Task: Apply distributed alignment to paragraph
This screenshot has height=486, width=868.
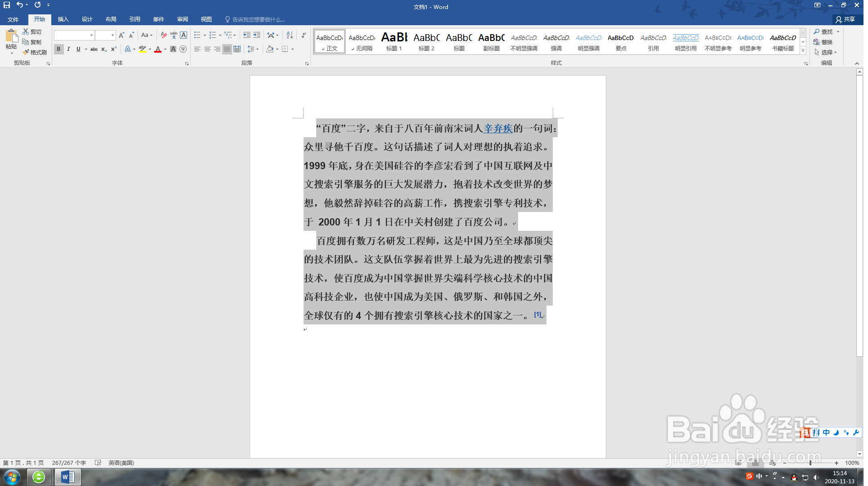Action: tap(237, 49)
